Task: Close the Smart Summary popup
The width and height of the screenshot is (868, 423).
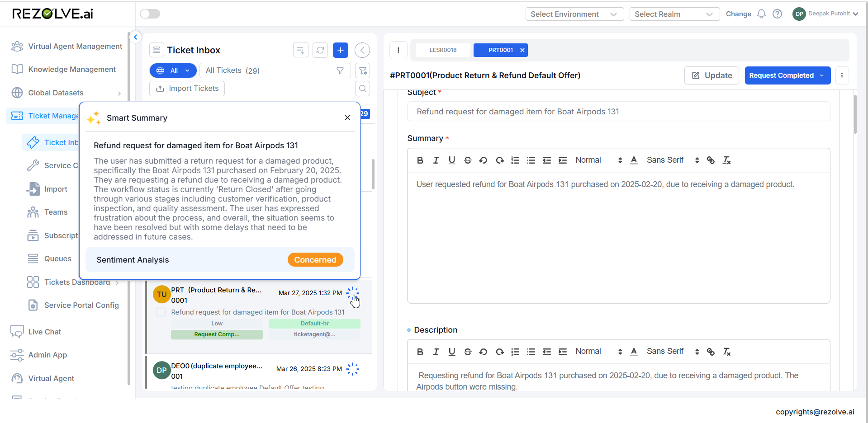Action: [347, 117]
